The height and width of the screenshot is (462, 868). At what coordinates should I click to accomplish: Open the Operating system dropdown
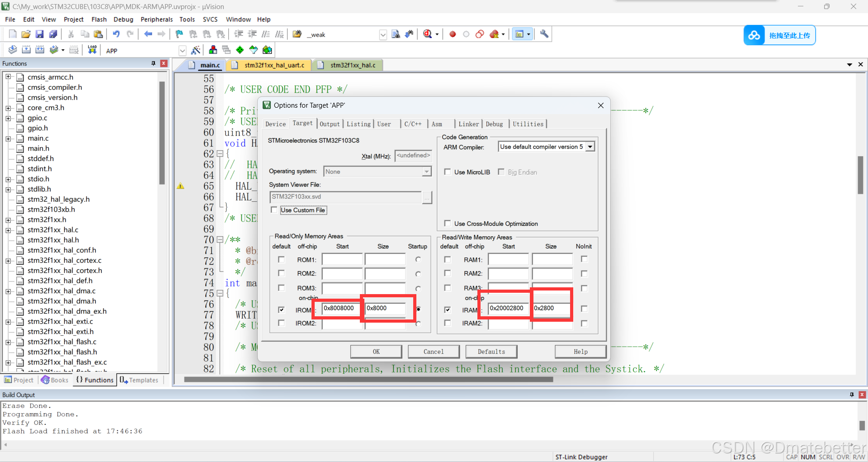pos(425,171)
